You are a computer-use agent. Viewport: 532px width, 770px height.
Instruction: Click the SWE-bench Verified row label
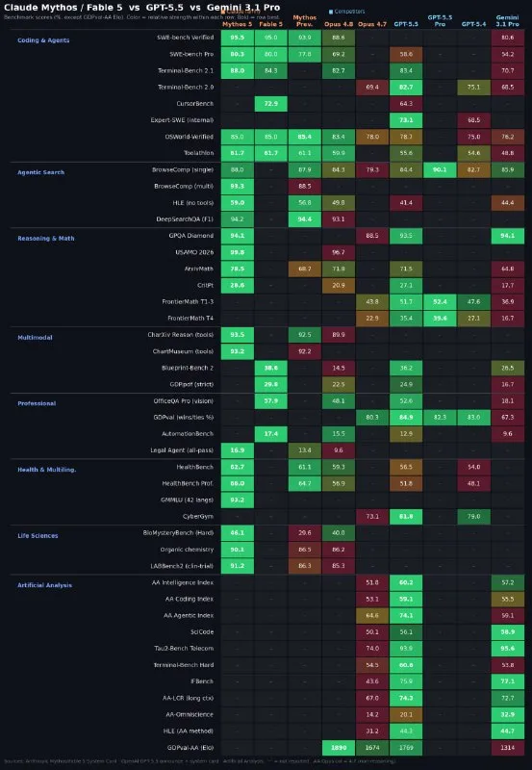click(x=185, y=38)
